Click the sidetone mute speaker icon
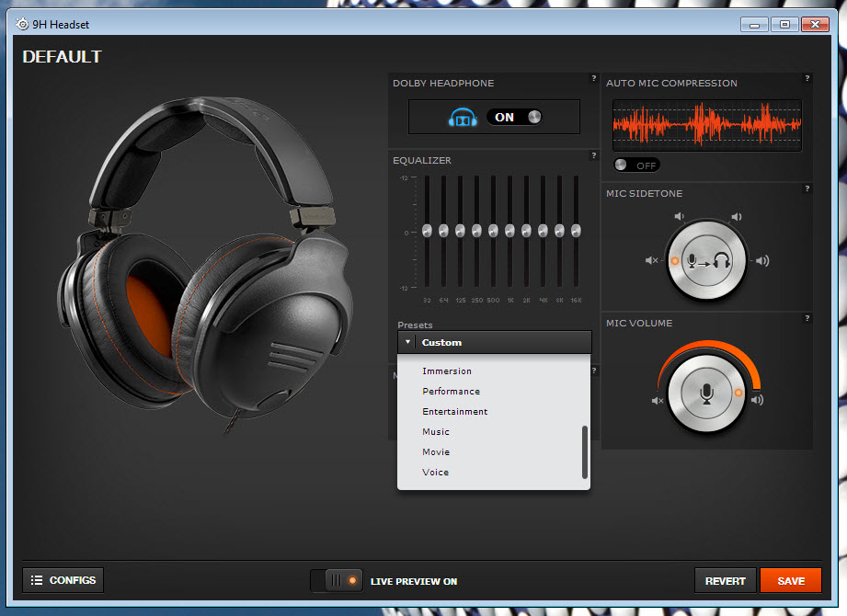 click(x=652, y=260)
